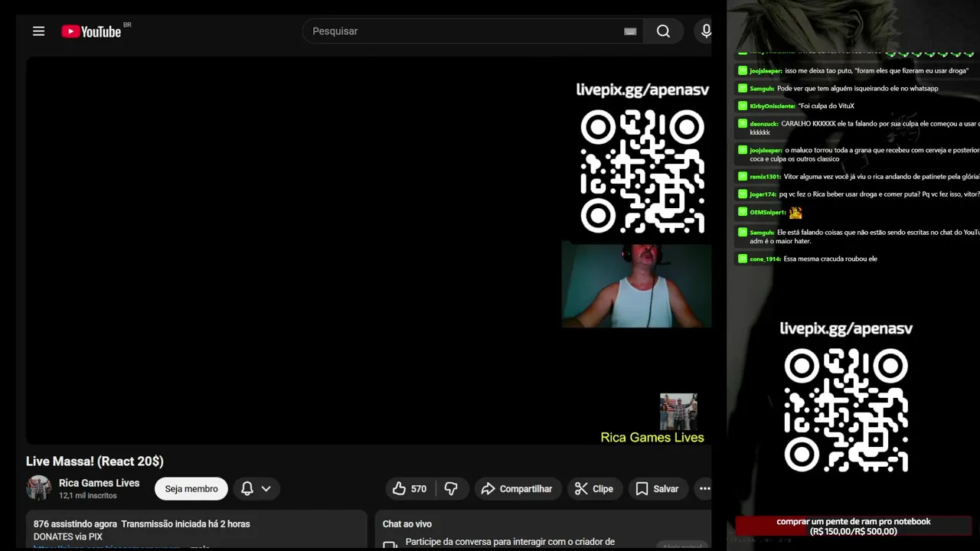The image size is (980, 551).
Task: Click the pente de ram donation goal bar
Action: [x=854, y=527]
